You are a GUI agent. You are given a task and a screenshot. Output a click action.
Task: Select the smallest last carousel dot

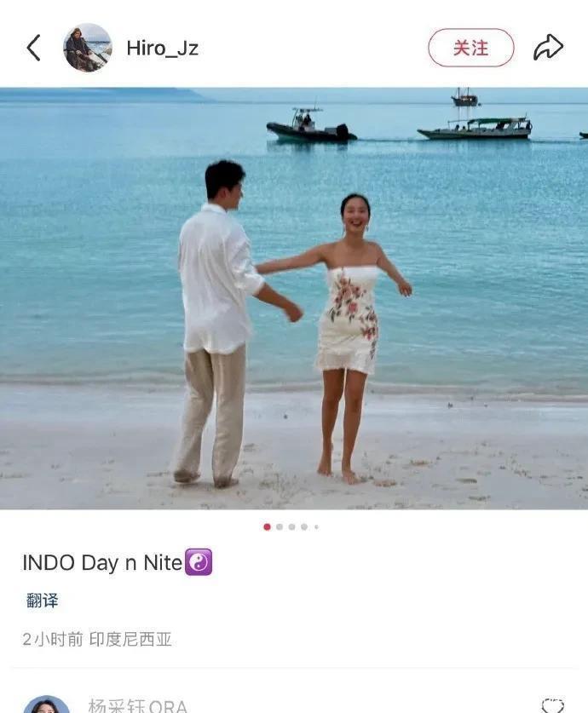point(316,527)
